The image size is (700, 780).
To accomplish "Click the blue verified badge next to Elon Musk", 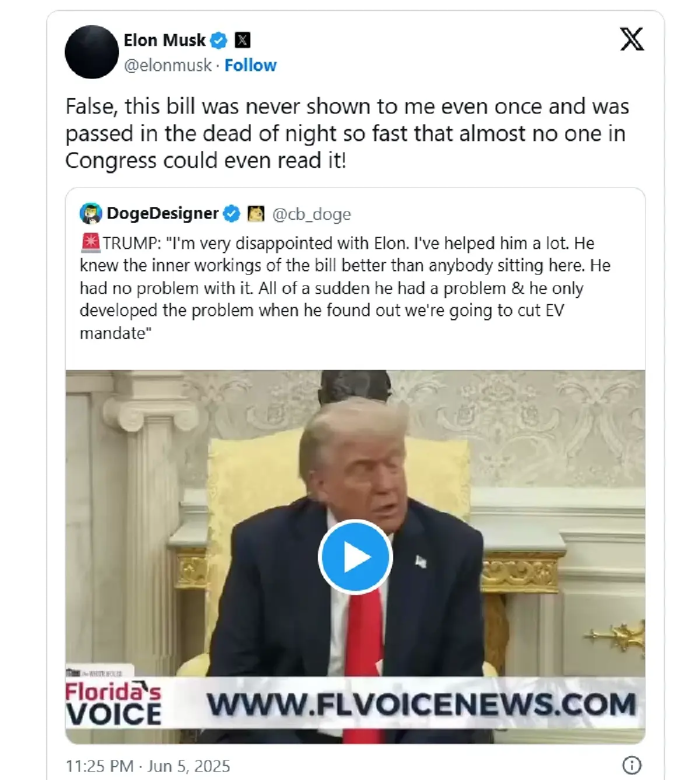I will pyautogui.click(x=219, y=40).
